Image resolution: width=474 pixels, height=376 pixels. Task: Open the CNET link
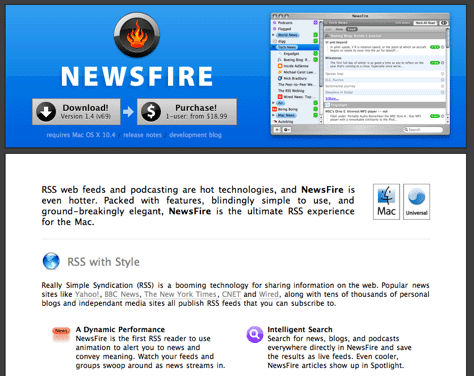pyautogui.click(x=231, y=294)
